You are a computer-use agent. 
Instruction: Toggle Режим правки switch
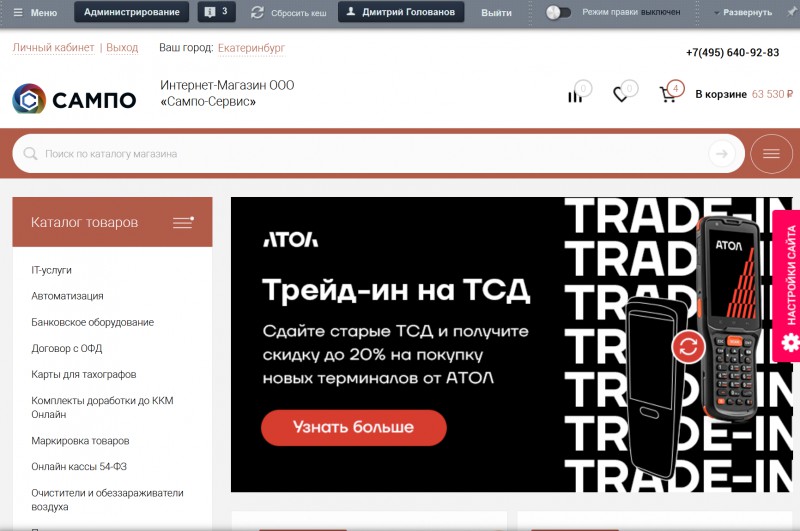pyautogui.click(x=558, y=12)
